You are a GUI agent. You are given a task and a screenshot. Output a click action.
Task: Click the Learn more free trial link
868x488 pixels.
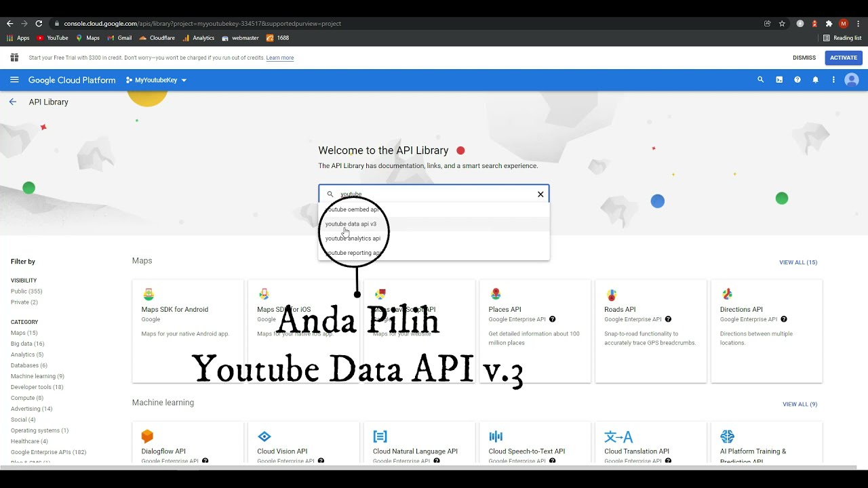click(x=280, y=58)
